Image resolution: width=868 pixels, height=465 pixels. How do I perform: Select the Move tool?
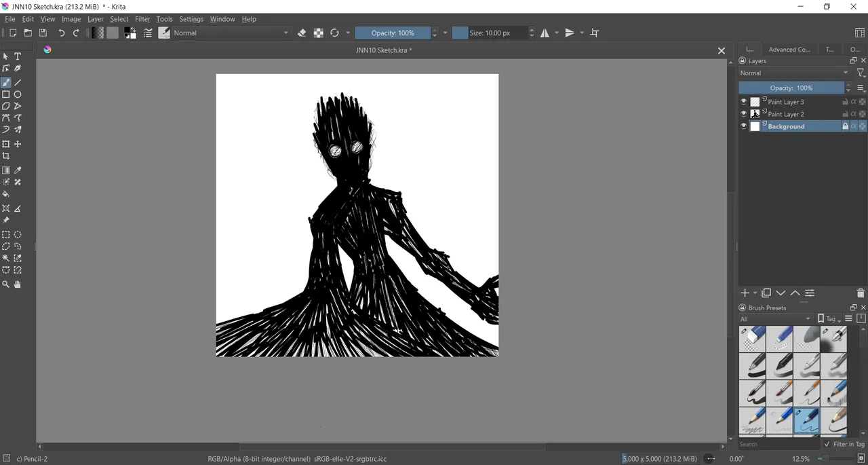[x=18, y=144]
